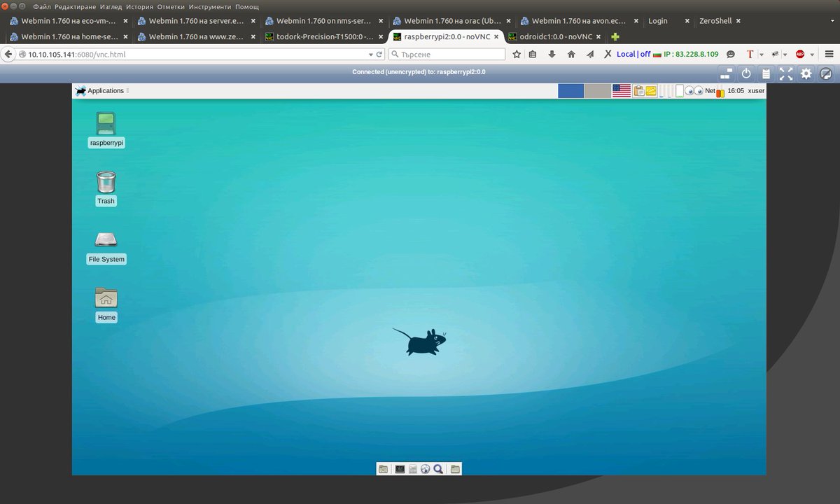Click the Net network monitor plugin

tap(714, 91)
